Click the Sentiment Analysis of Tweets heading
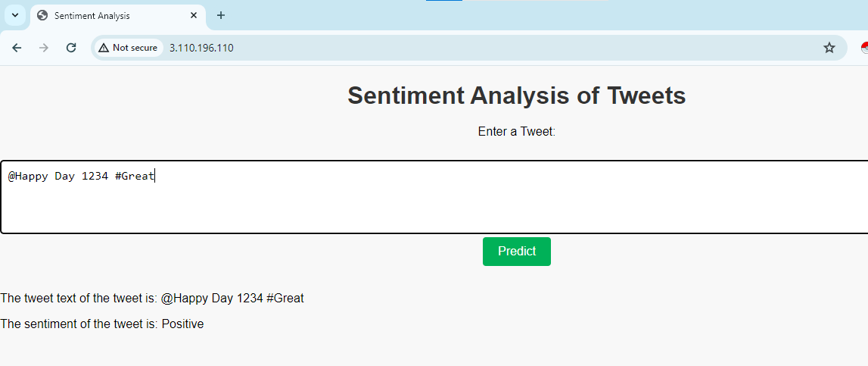 click(516, 95)
